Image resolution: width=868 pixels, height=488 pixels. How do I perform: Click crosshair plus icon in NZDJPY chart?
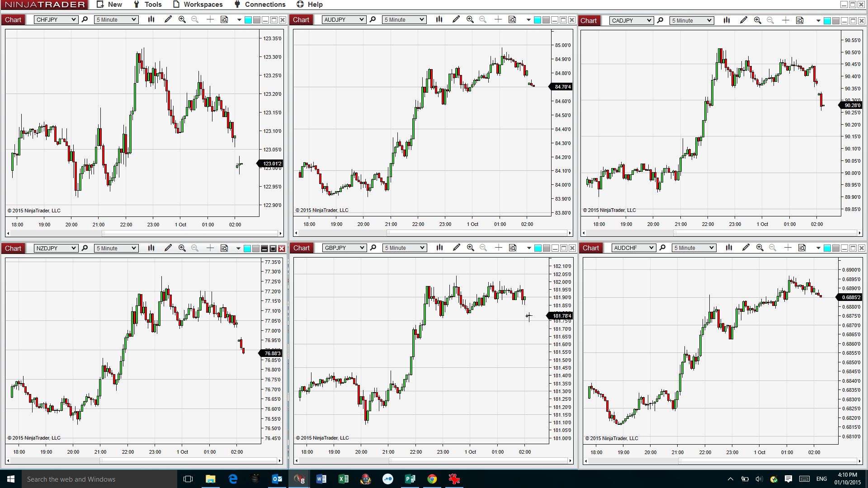(x=210, y=248)
